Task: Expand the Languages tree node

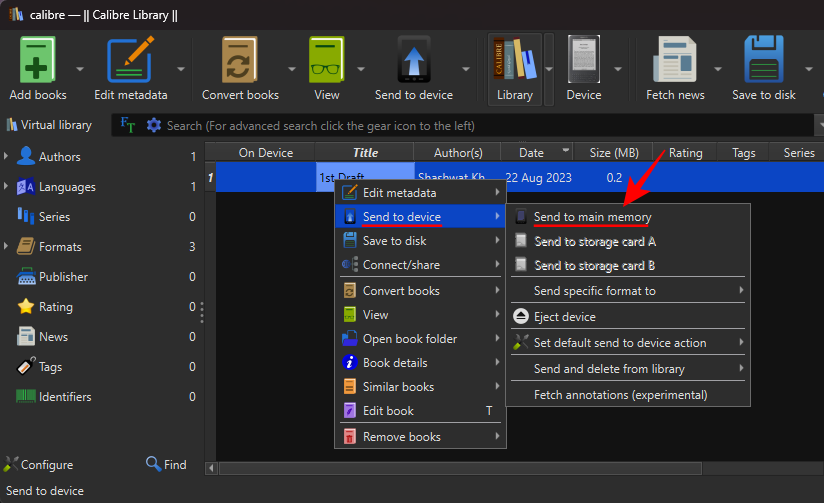Action: coord(6,186)
